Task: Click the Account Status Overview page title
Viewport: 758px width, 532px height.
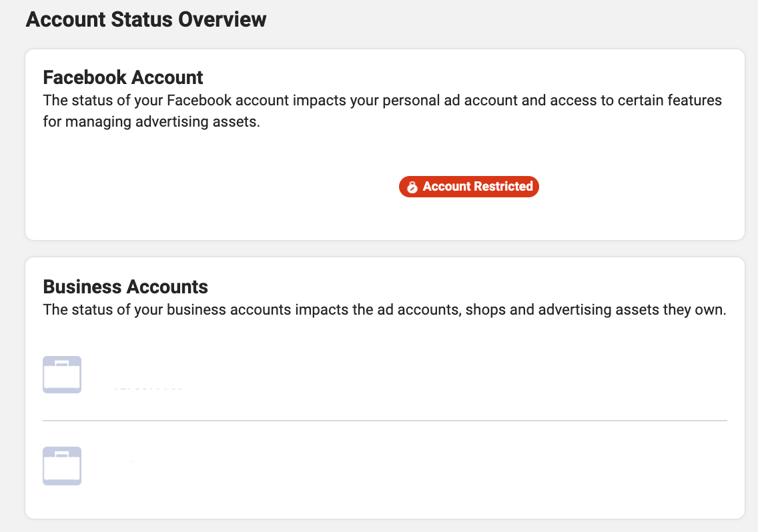Action: click(145, 19)
